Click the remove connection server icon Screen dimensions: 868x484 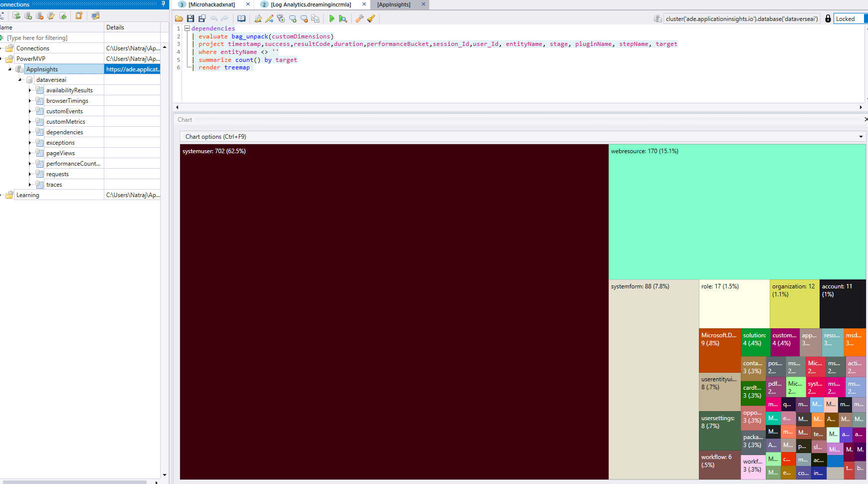(40, 16)
